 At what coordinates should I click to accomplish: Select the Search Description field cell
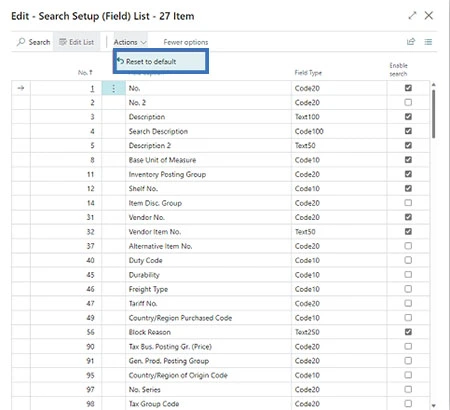coord(208,131)
